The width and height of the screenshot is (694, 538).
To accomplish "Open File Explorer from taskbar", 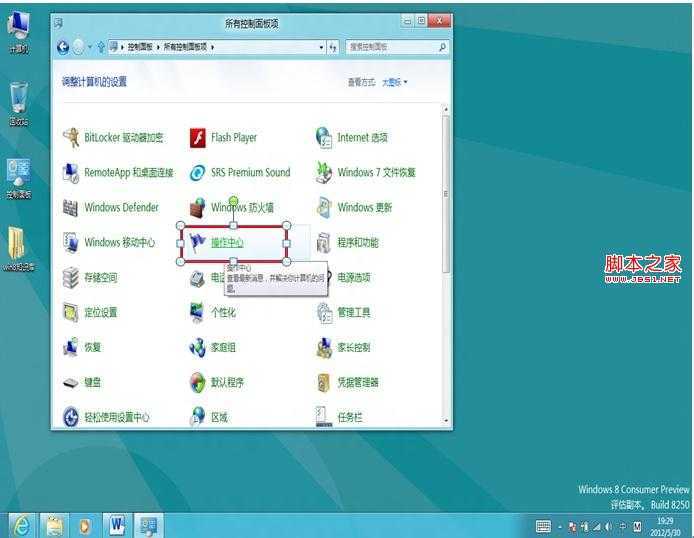I will coord(54,526).
